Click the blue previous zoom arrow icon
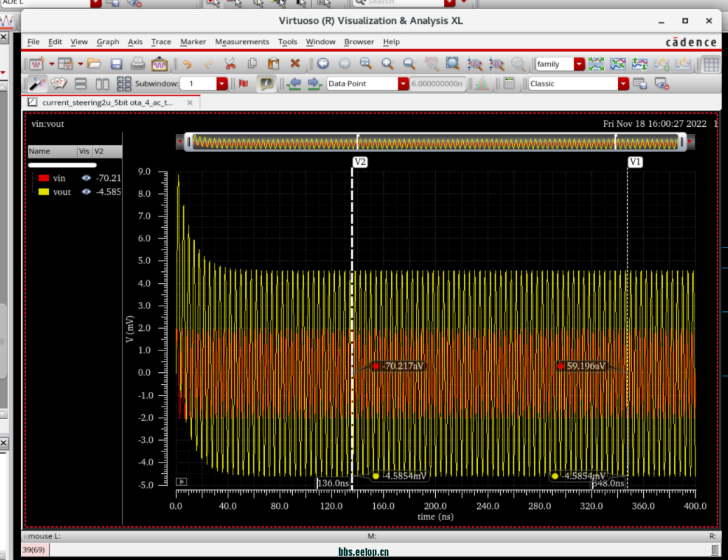 pyautogui.click(x=323, y=64)
